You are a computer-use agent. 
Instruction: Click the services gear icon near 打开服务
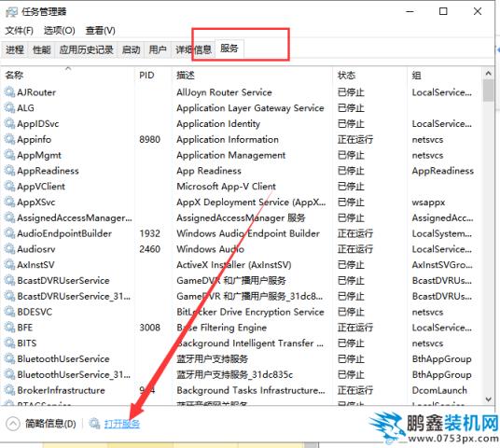pyautogui.click(x=94, y=424)
